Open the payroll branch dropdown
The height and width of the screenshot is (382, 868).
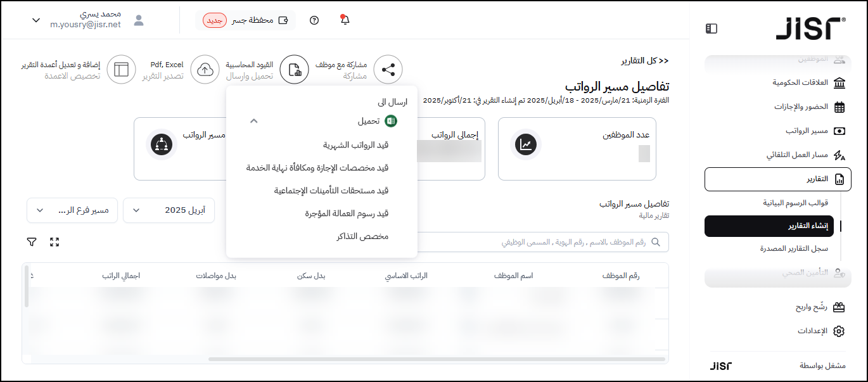click(72, 210)
